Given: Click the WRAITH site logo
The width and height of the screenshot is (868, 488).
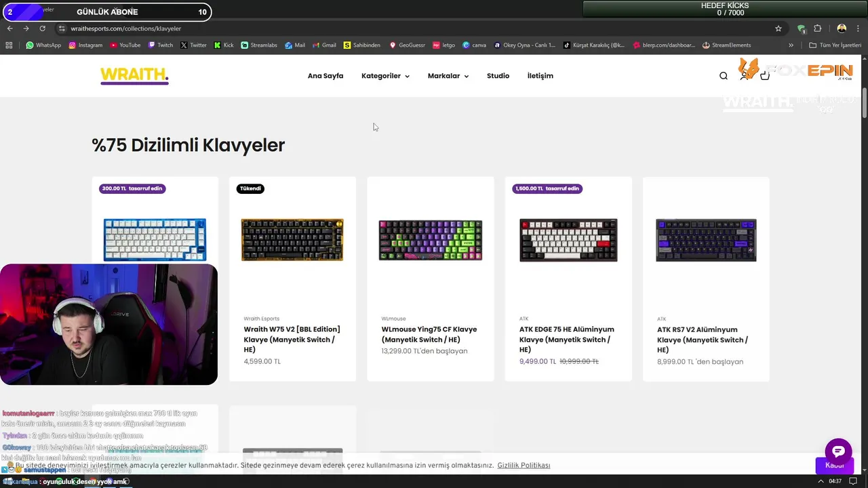Looking at the screenshot, I should point(134,75).
